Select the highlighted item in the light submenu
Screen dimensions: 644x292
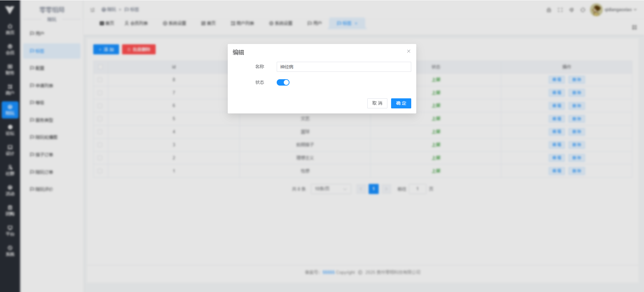click(52, 51)
